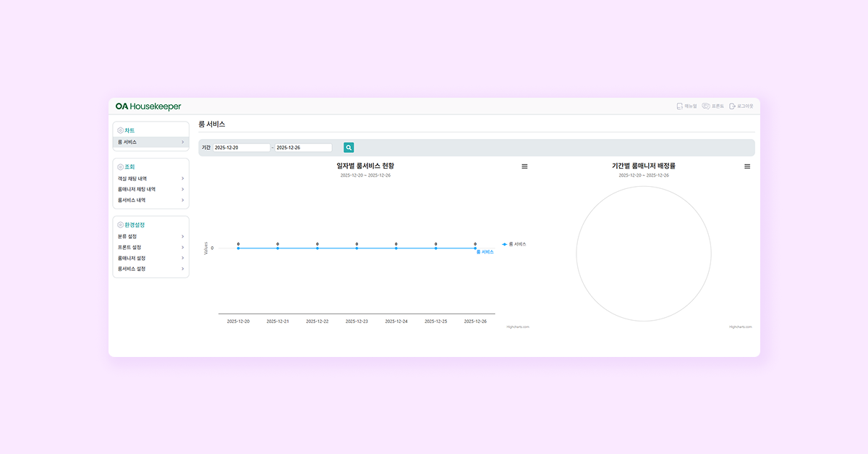Click the 기간별 룸매니저 배정률 chart title

pos(644,166)
